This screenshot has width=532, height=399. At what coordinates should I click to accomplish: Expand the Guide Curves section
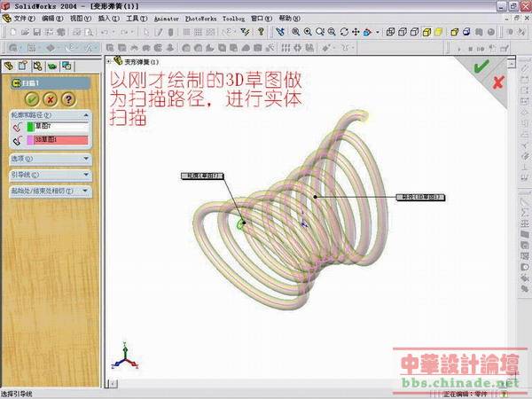(86, 175)
